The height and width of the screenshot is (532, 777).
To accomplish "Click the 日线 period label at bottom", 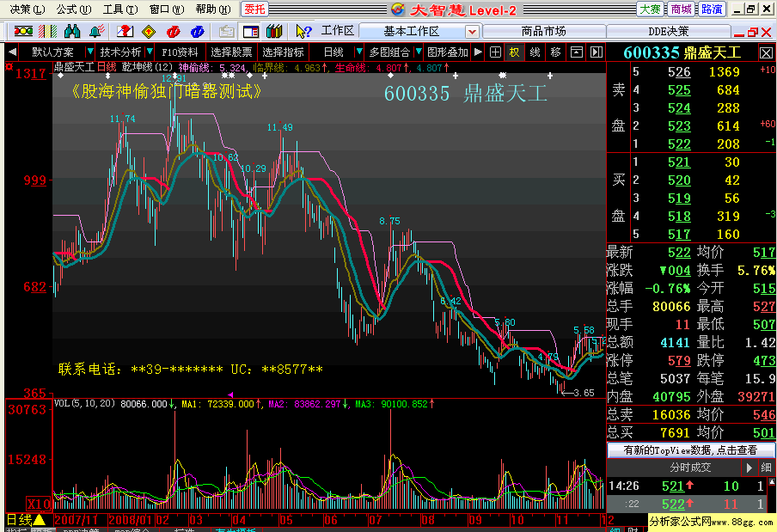I will pos(19,520).
